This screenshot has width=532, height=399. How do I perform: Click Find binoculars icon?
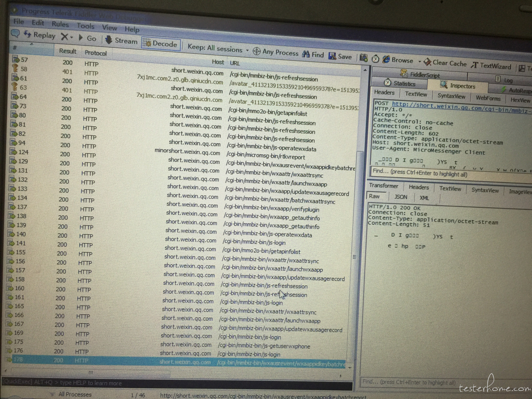306,54
